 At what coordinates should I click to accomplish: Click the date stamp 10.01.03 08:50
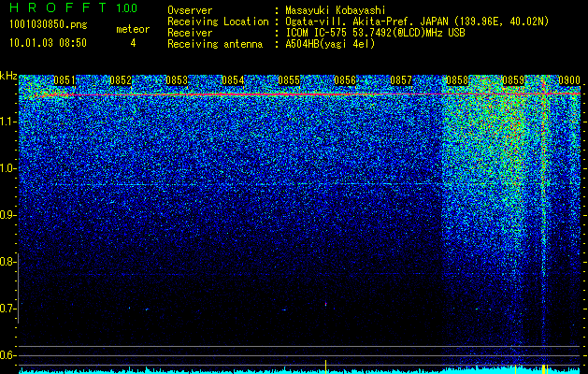coord(48,43)
